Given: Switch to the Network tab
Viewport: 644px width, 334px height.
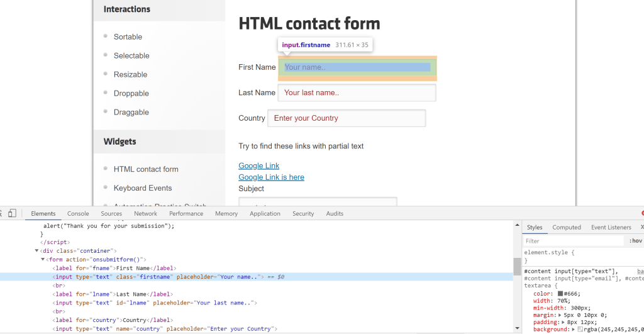Looking at the screenshot, I should coord(145,213).
